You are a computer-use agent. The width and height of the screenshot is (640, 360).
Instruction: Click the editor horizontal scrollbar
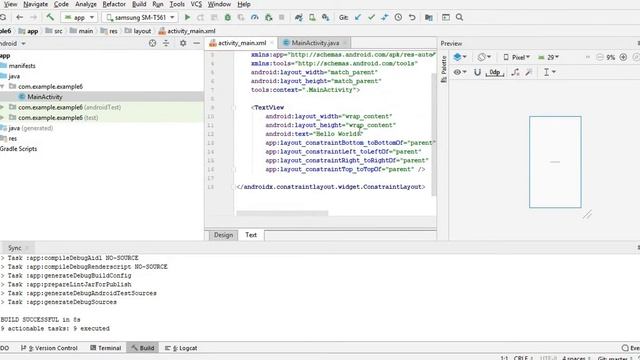pyautogui.click(x=282, y=213)
